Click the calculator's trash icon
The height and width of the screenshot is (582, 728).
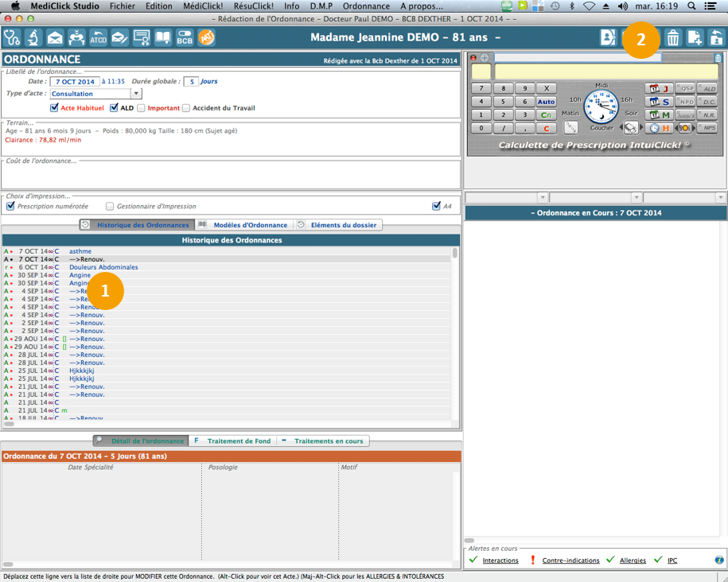coord(718,58)
